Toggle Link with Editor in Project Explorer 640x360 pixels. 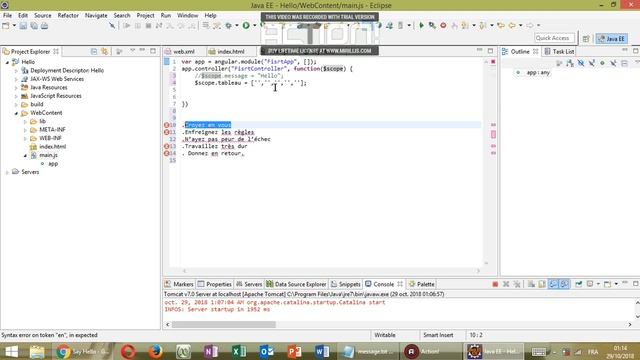(104, 51)
